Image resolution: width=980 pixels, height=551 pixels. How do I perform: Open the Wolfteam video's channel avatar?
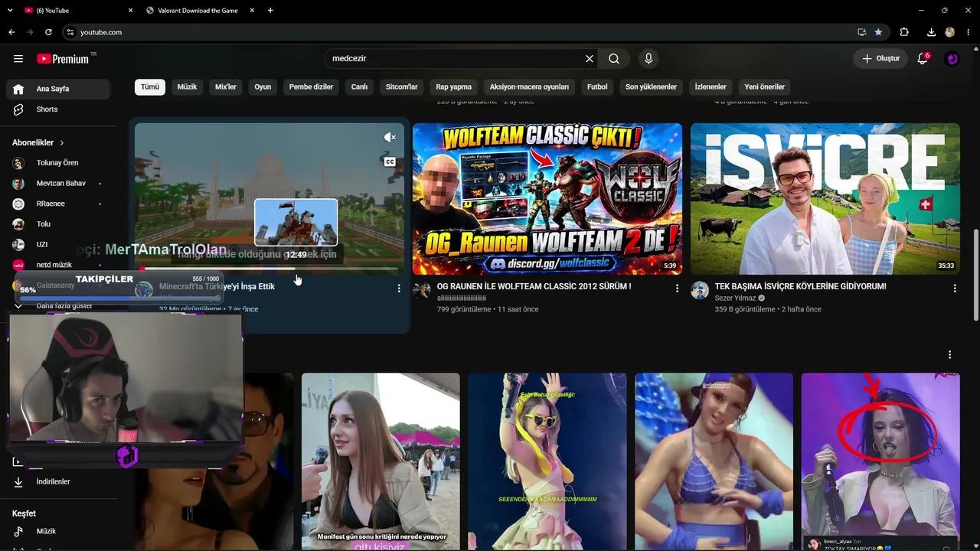point(422,290)
